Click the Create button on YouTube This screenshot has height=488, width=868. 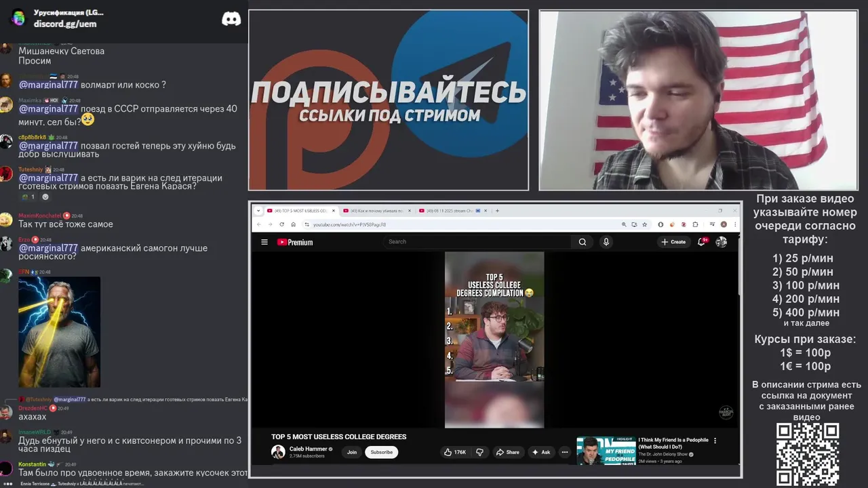coord(674,242)
